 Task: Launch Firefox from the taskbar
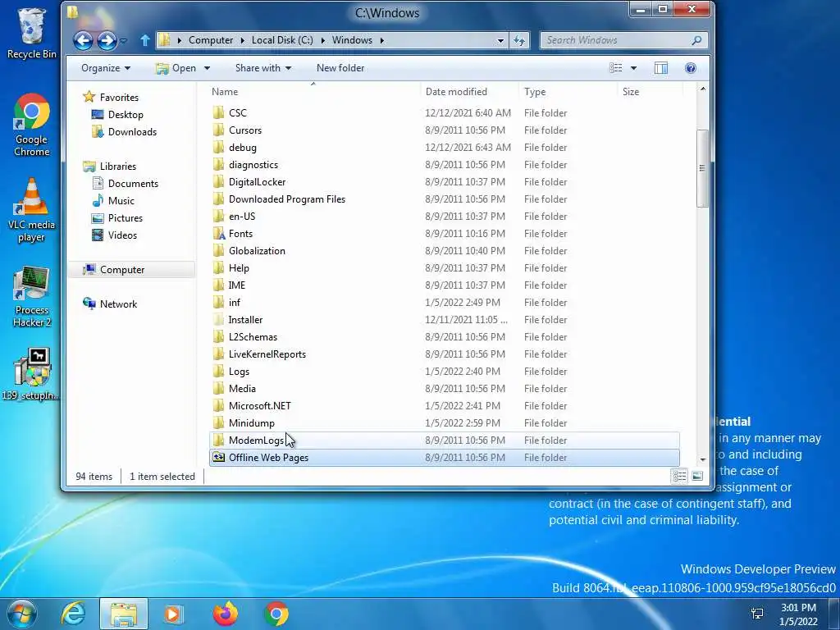pyautogui.click(x=225, y=614)
